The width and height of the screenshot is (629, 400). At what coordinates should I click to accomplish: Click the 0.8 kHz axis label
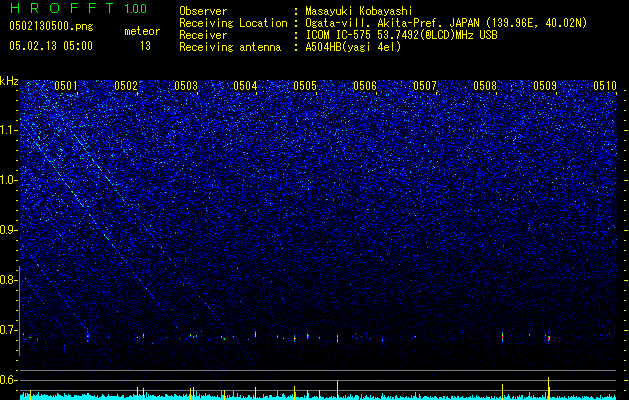(x=9, y=280)
